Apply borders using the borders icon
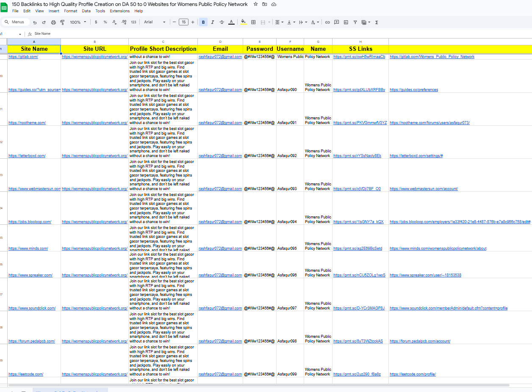Image resolution: width=532 pixels, height=392 pixels. point(253,22)
